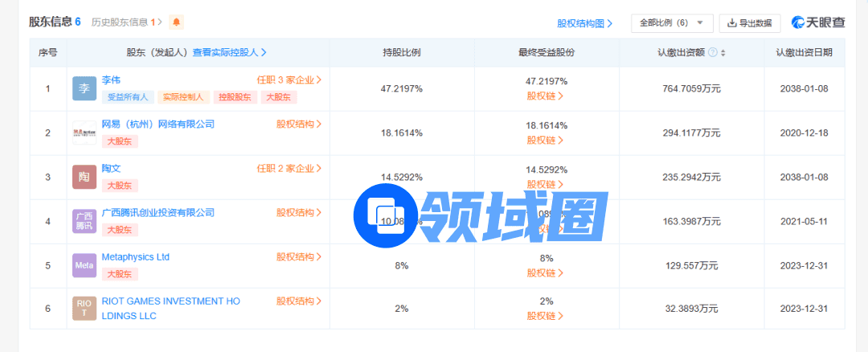Open the 股权结构图 link
Viewport: 868px width, 352px height.
(584, 23)
